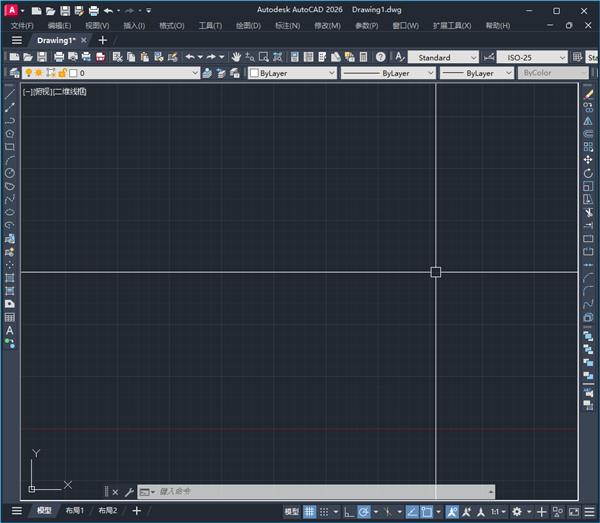The height and width of the screenshot is (523, 600).
Task: Select the Scale modify tool
Action: click(x=588, y=186)
